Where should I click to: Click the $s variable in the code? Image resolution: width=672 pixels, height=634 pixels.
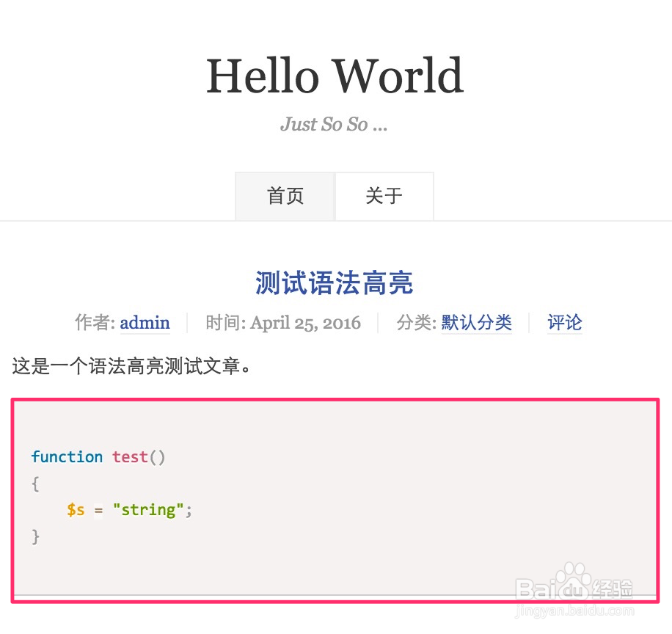click(76, 509)
